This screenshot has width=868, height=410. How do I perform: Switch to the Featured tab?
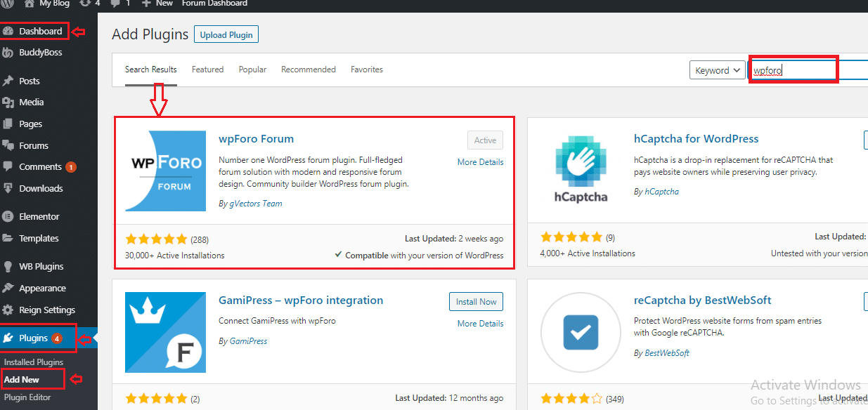(207, 70)
